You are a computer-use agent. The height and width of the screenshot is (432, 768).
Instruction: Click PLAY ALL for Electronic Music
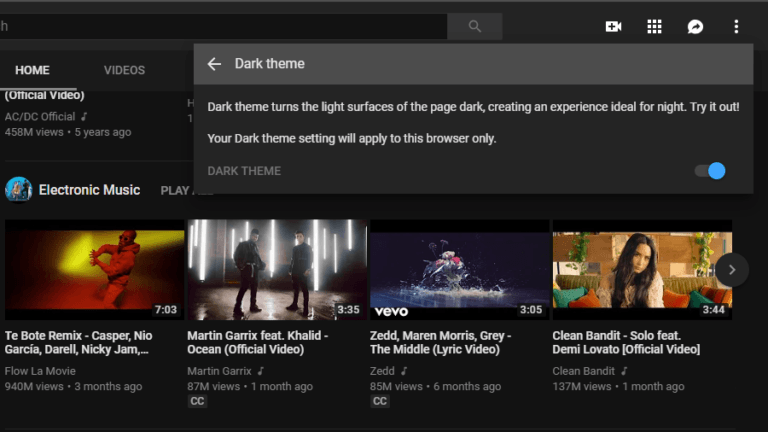(187, 191)
